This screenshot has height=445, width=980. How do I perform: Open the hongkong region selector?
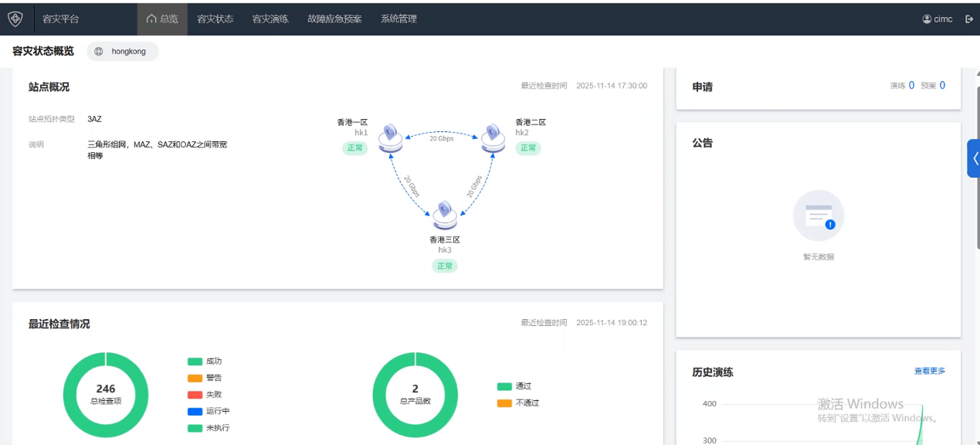(x=122, y=52)
